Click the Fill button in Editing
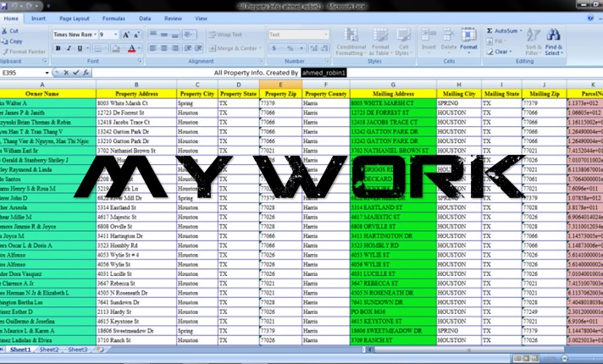 [496, 41]
